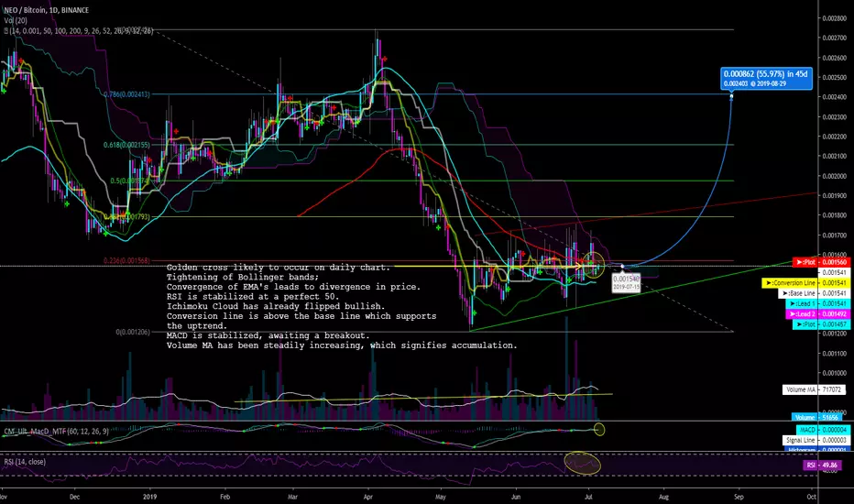Select the yellow ellipse drawn on the RSI pane

583,463
